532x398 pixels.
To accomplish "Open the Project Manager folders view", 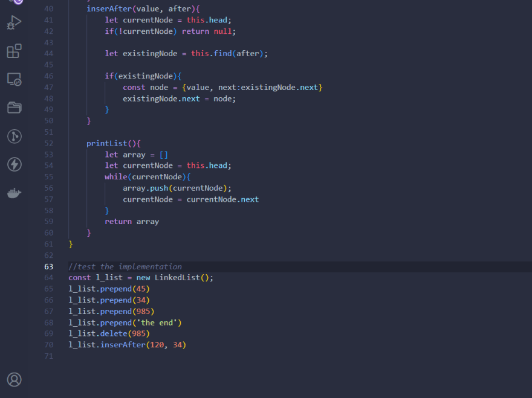I will (15, 108).
